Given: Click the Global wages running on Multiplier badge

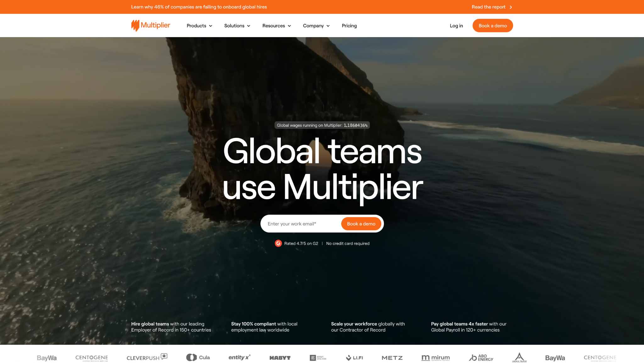Looking at the screenshot, I should (x=322, y=125).
